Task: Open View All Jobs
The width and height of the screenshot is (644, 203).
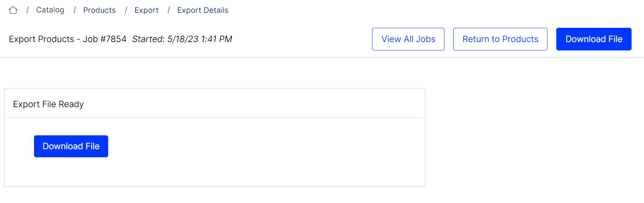Action: [x=408, y=39]
